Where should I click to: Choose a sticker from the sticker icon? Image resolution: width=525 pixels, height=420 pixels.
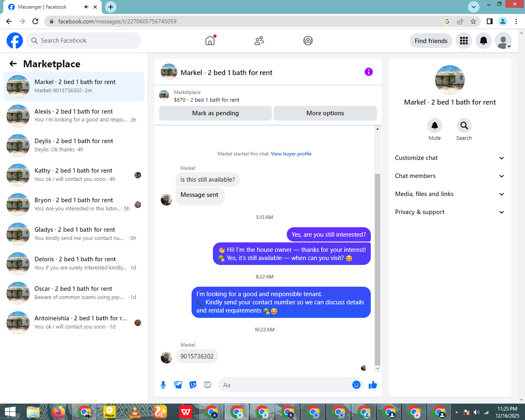coord(193,385)
